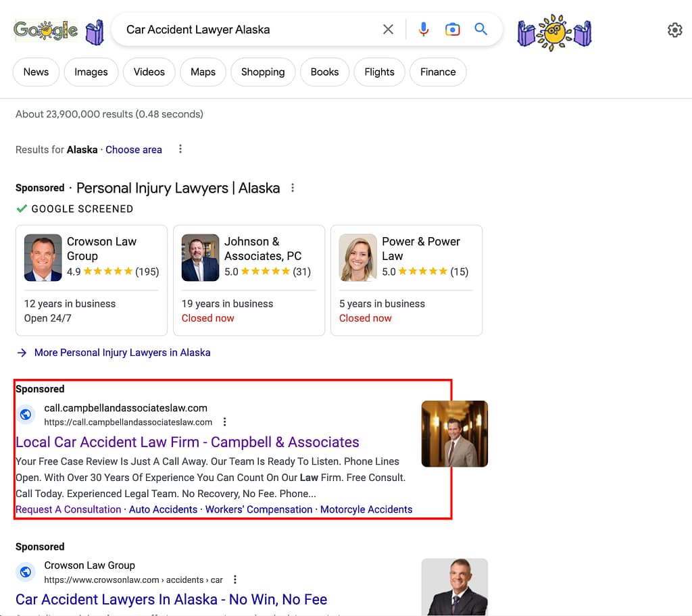The height and width of the screenshot is (616, 692).
Task: Click the magnifying glass search button
Action: (x=480, y=30)
